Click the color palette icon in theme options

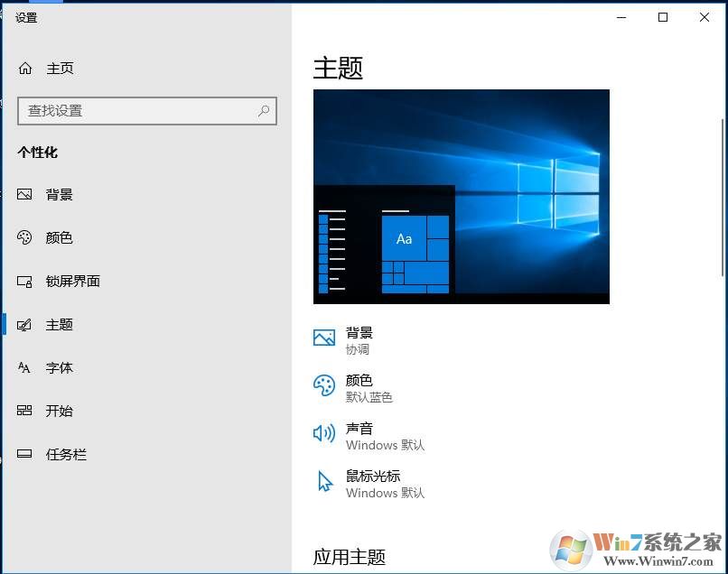(324, 385)
